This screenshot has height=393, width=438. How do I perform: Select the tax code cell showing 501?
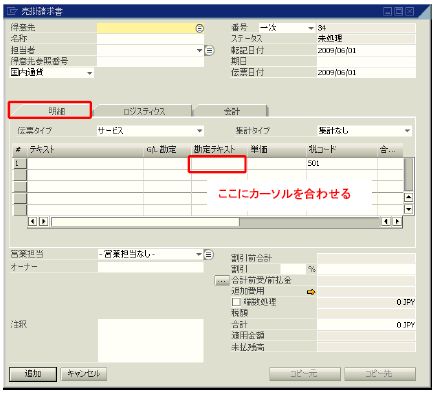click(x=342, y=163)
